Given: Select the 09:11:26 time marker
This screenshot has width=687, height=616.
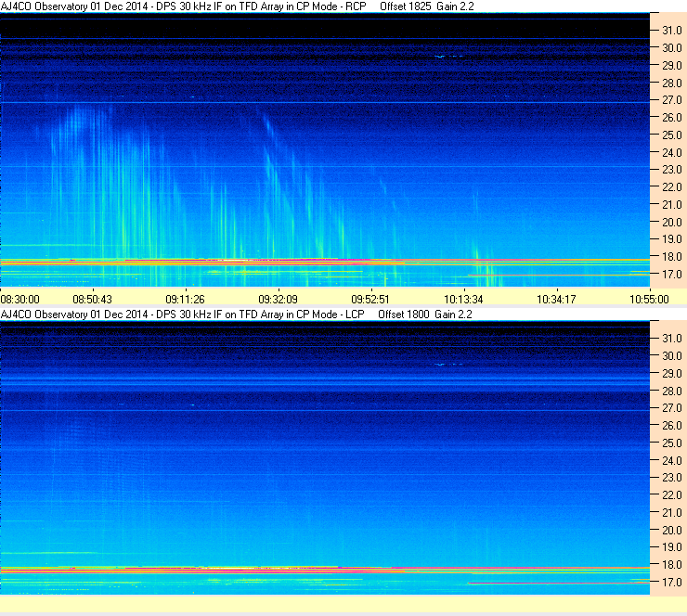Looking at the screenshot, I should [x=185, y=299].
